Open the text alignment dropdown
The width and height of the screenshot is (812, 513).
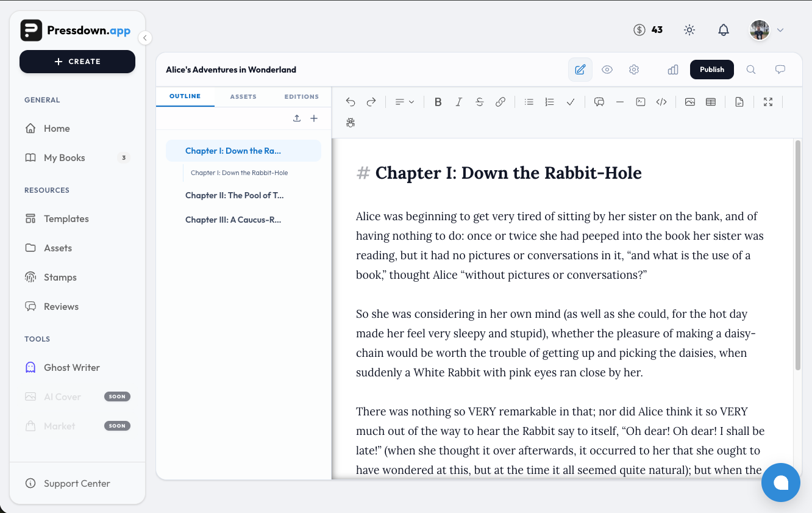(405, 102)
